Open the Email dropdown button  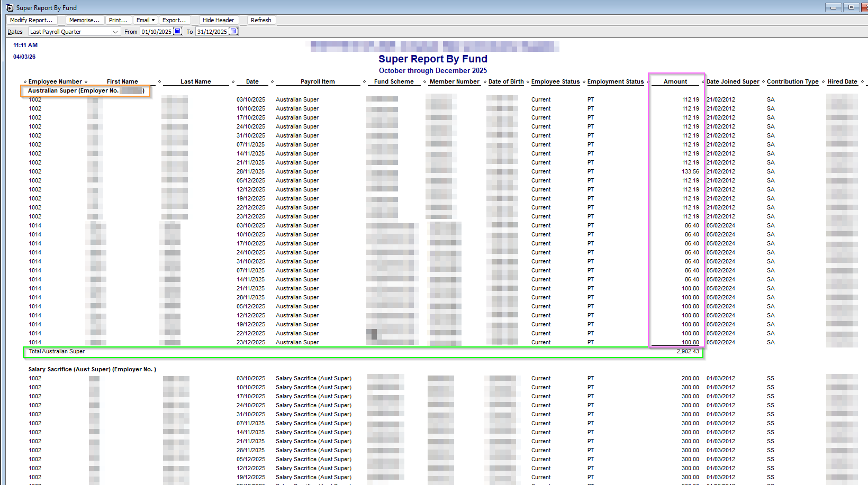(x=146, y=20)
